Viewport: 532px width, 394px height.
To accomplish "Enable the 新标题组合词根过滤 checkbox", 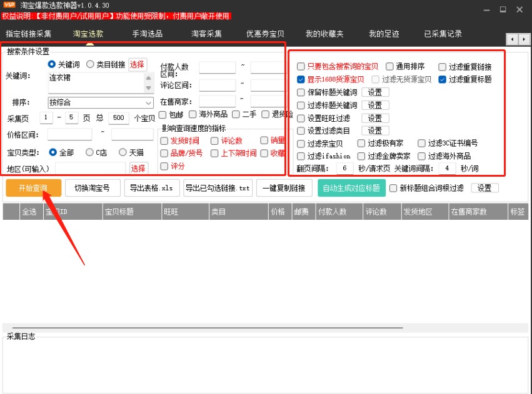I will point(393,188).
